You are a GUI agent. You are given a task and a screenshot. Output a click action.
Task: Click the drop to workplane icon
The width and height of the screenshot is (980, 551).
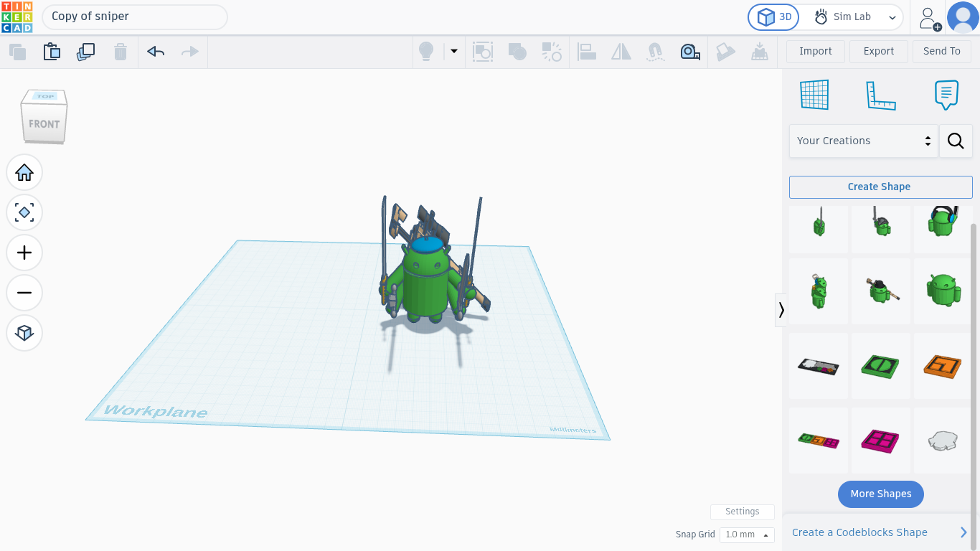[x=759, y=52]
